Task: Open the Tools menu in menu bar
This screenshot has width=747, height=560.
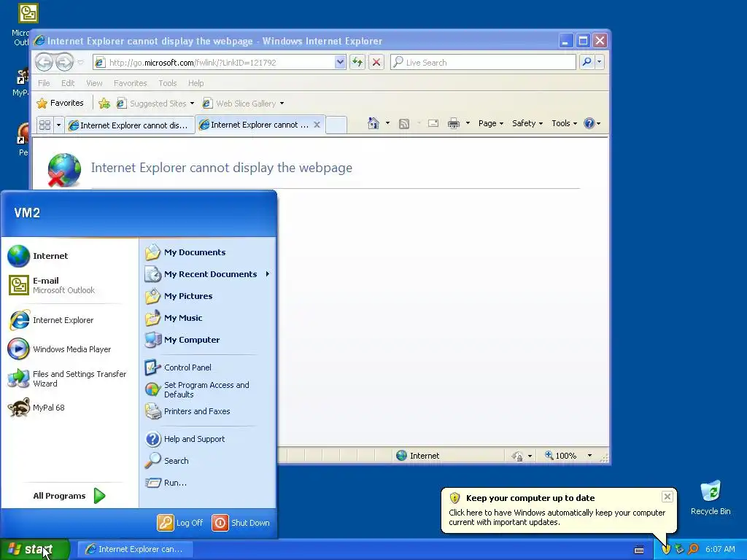Action: pos(168,83)
